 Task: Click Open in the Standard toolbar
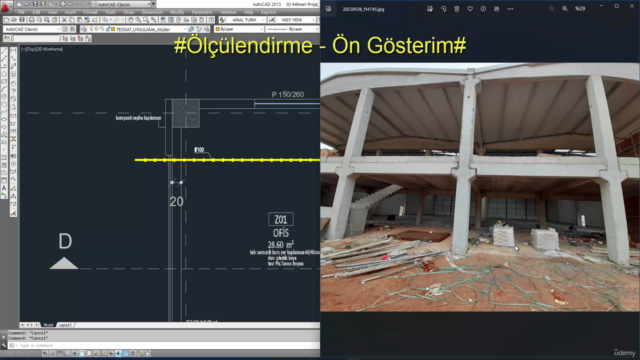[14, 20]
